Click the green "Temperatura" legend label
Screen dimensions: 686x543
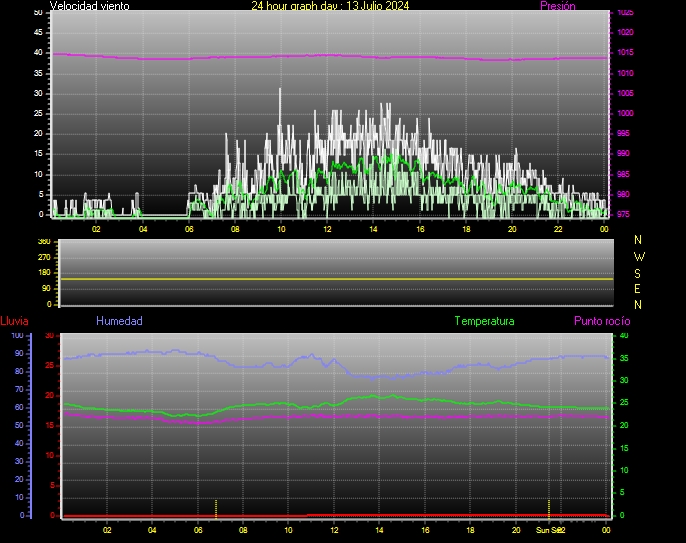pos(484,321)
